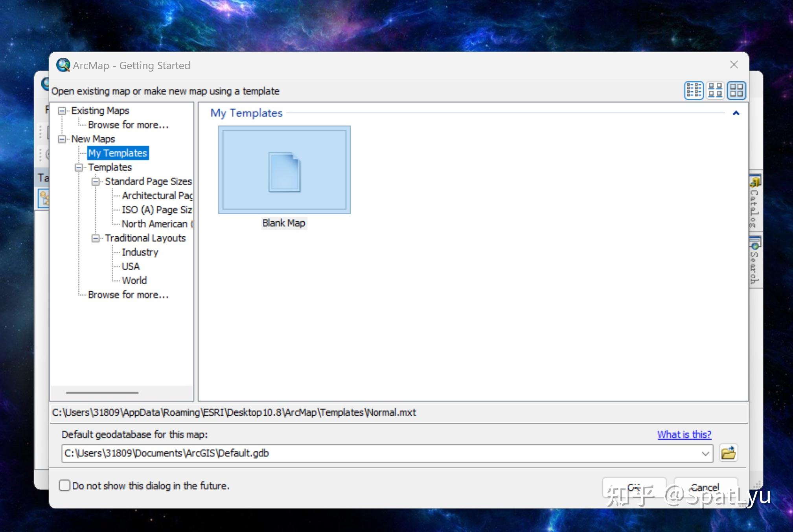The width and height of the screenshot is (793, 532).
Task: Open the Search side panel tab
Action: point(755,261)
